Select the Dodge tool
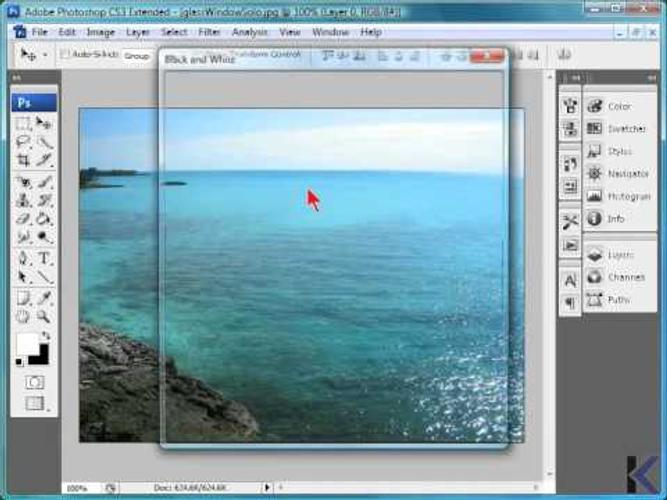This screenshot has height=500, width=667. [x=43, y=237]
